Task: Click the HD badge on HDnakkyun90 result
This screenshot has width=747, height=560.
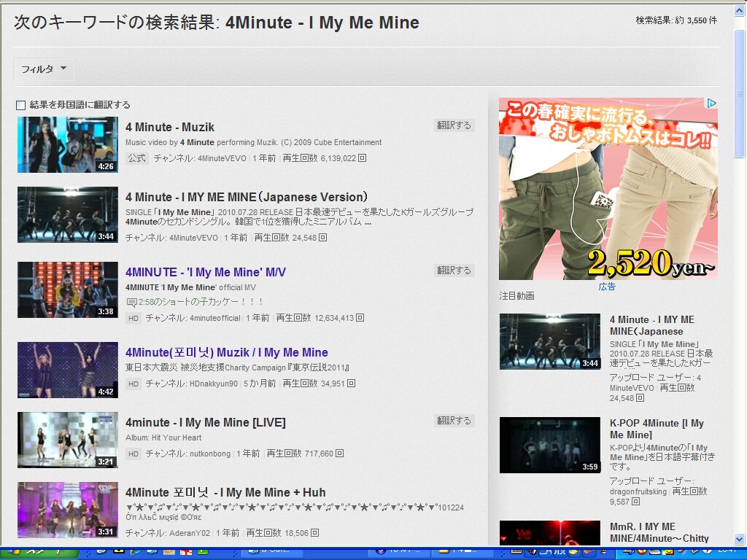Action: (133, 384)
